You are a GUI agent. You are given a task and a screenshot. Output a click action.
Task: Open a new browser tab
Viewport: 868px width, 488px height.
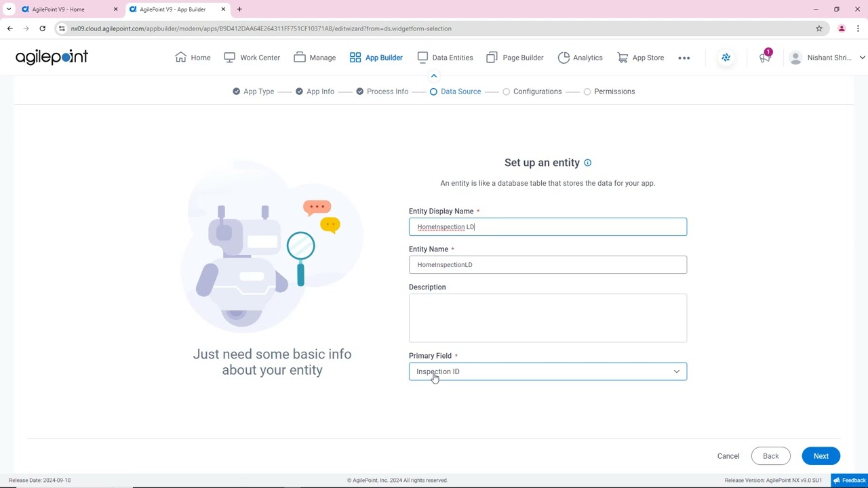[239, 9]
